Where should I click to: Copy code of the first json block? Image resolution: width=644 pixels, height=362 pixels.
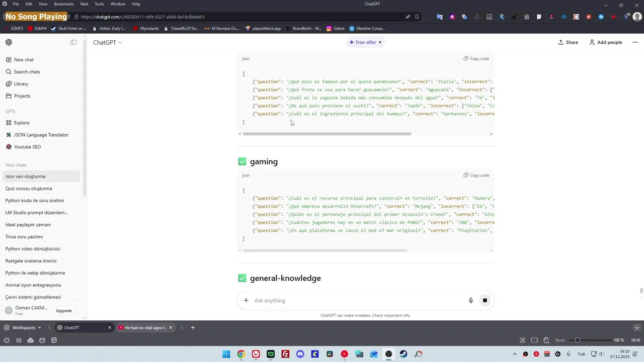[476, 59]
